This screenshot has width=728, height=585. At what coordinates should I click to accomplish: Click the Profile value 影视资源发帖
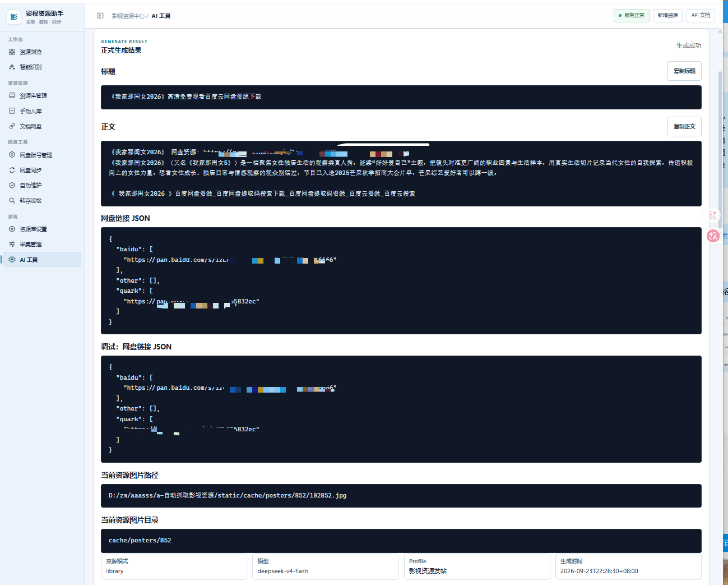coord(428,572)
